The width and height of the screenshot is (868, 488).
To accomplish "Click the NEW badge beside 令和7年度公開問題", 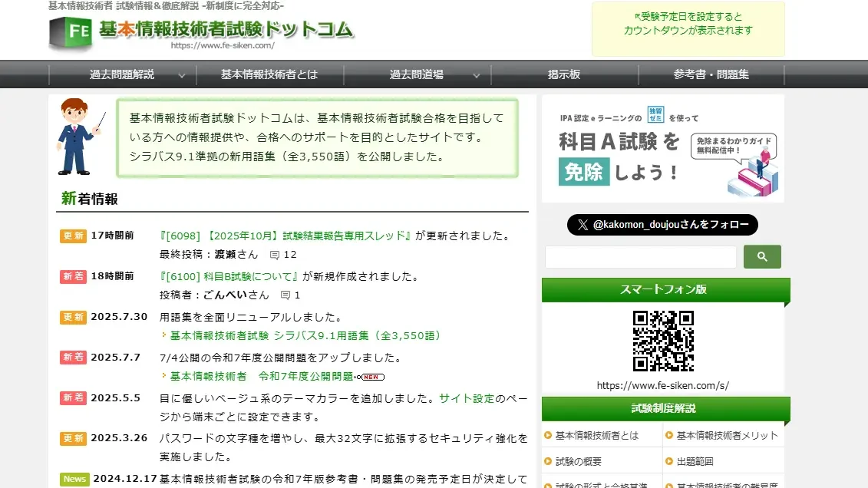I will pos(371,377).
